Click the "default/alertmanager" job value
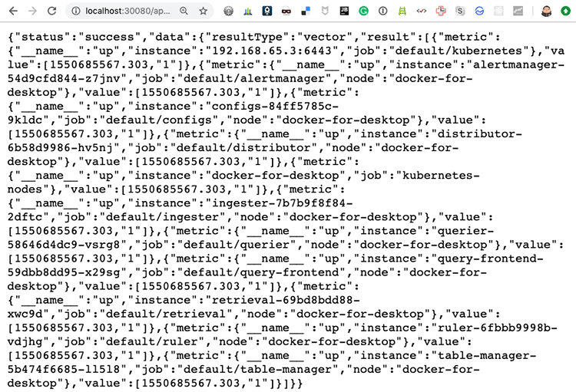The height and width of the screenshot is (392, 576). (254, 78)
